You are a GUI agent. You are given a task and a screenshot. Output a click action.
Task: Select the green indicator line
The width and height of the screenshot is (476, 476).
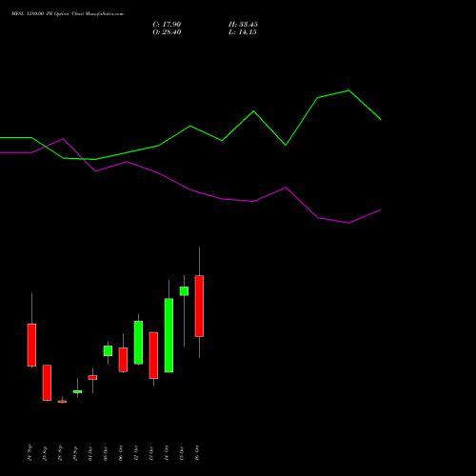pyautogui.click(x=190, y=127)
